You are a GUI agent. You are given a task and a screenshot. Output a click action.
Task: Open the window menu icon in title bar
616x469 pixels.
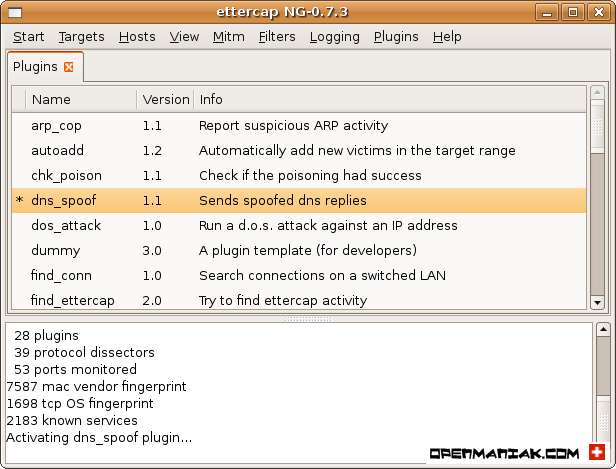point(15,13)
